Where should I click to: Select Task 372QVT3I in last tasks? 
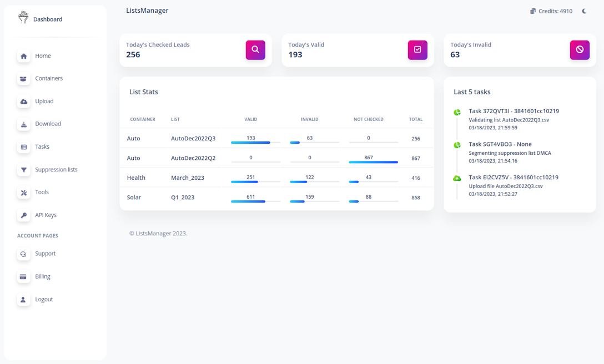514,111
